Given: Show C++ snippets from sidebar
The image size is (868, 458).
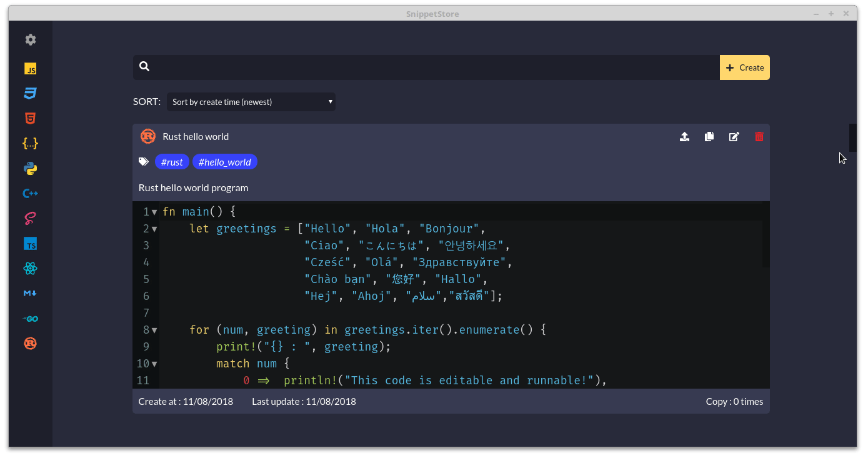Looking at the screenshot, I should point(31,194).
